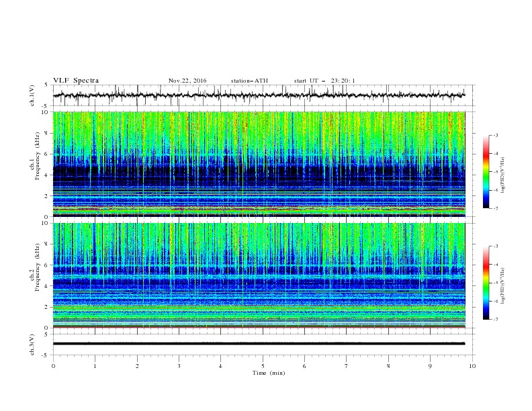
Task: Click the Nov.22, 2016 date label
Action: pos(187,81)
